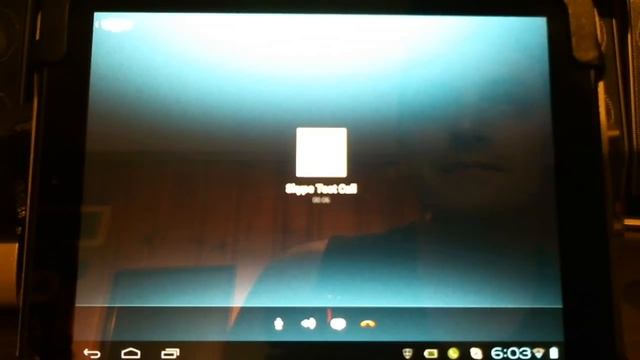Mute the microphone in the call bar
The height and width of the screenshot is (360, 640).
(279, 324)
